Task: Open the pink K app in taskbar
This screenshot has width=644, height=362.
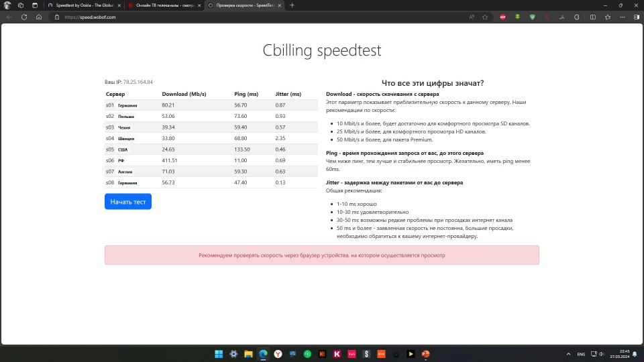Action: [x=337, y=354]
